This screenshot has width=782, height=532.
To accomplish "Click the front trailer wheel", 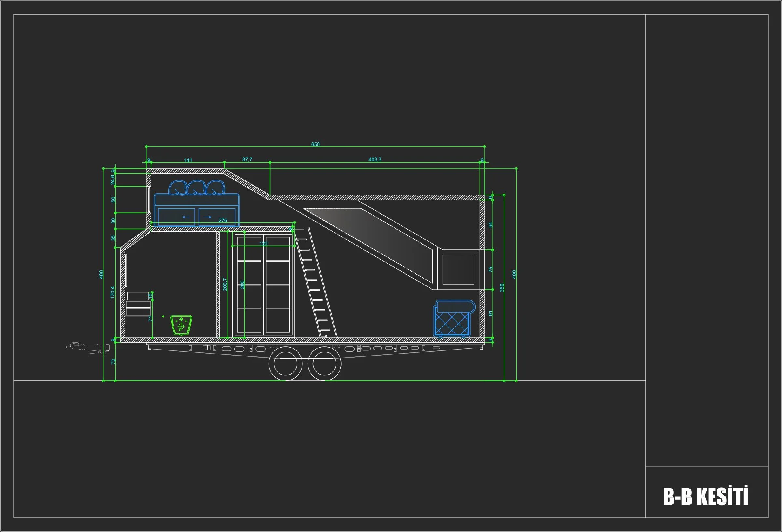I will [x=286, y=364].
